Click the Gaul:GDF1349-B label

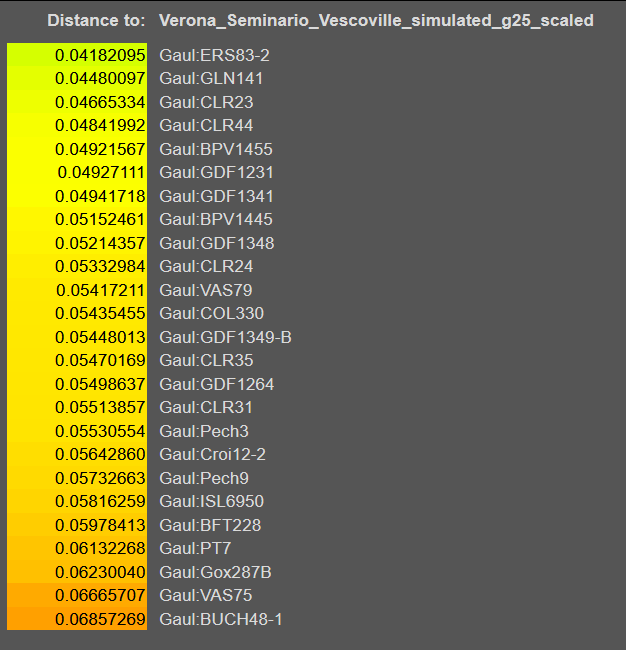click(x=225, y=337)
